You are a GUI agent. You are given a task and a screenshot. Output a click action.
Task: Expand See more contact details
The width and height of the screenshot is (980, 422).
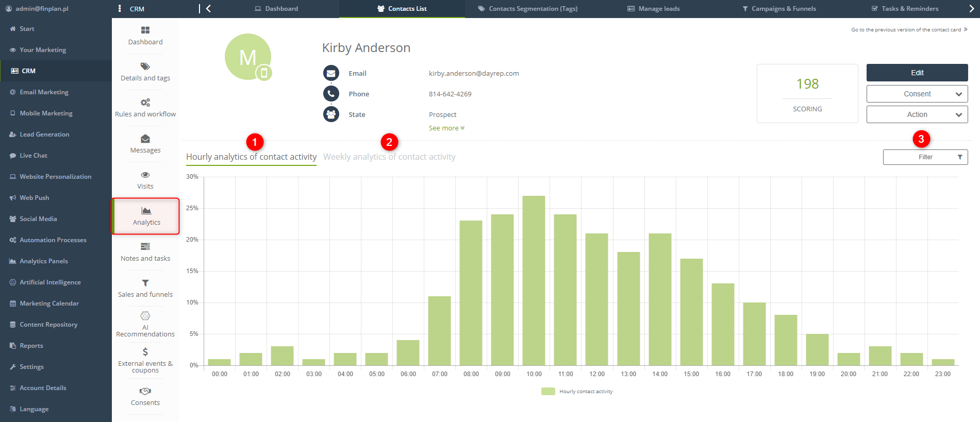pos(446,128)
